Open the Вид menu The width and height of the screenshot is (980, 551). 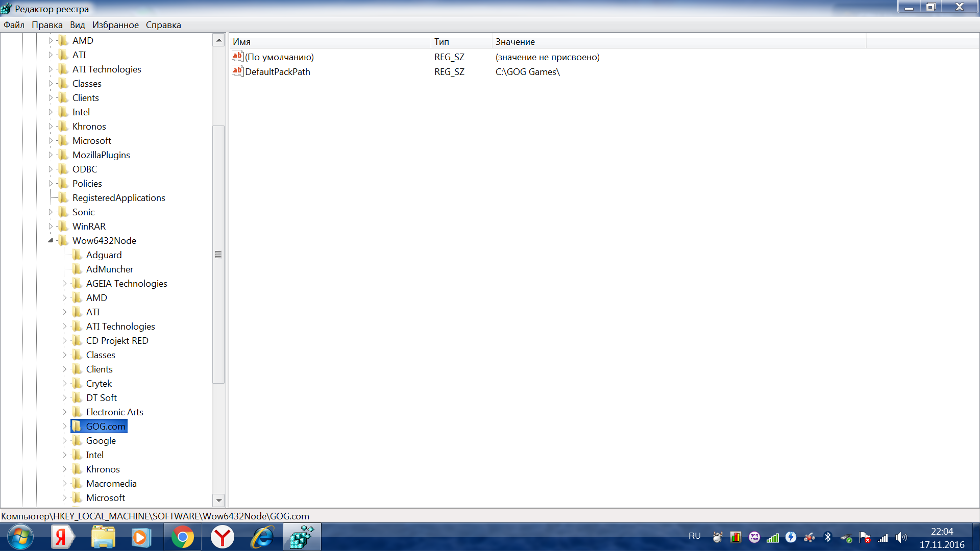[78, 25]
